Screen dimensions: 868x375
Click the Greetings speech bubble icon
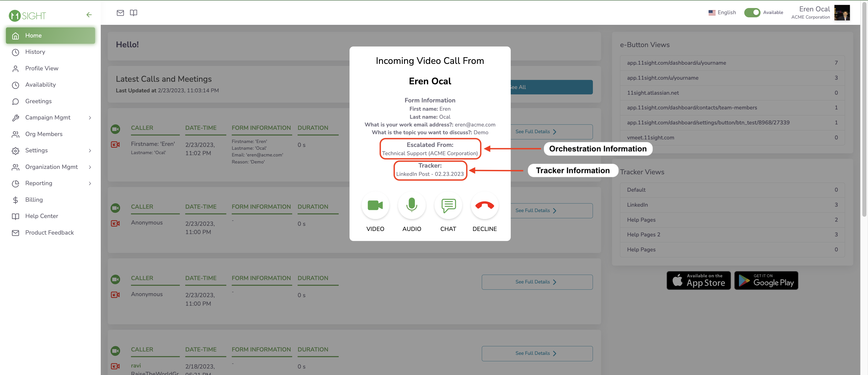click(x=16, y=101)
